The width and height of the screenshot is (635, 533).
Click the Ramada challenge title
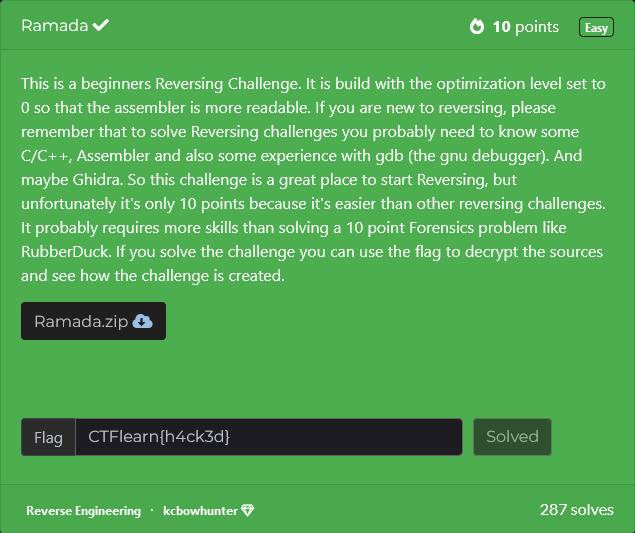point(55,26)
